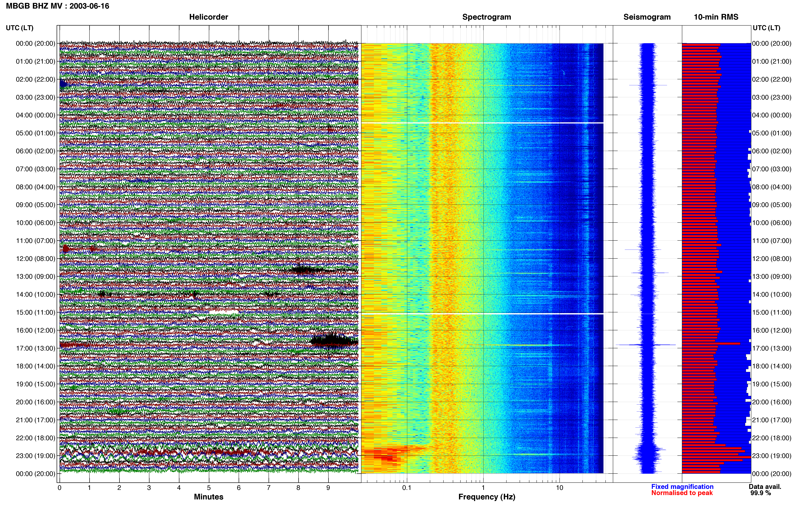Click left time label '06:00 (02:00)'
Viewport: 812px width, 508px height.
(x=36, y=151)
